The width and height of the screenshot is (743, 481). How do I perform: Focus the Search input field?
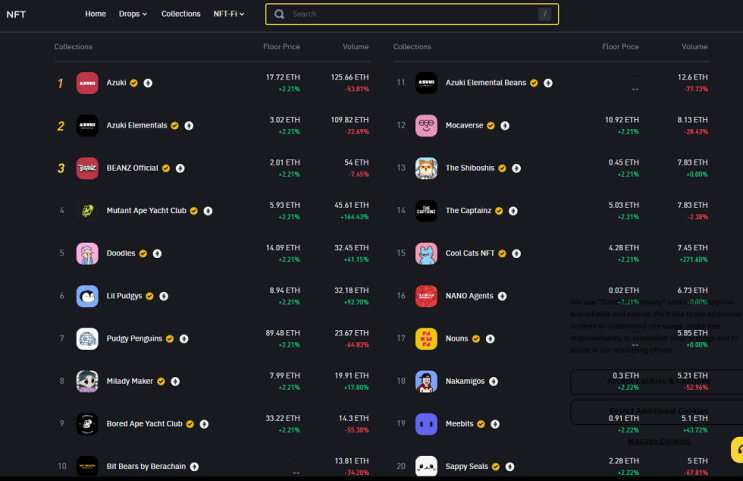click(x=412, y=14)
